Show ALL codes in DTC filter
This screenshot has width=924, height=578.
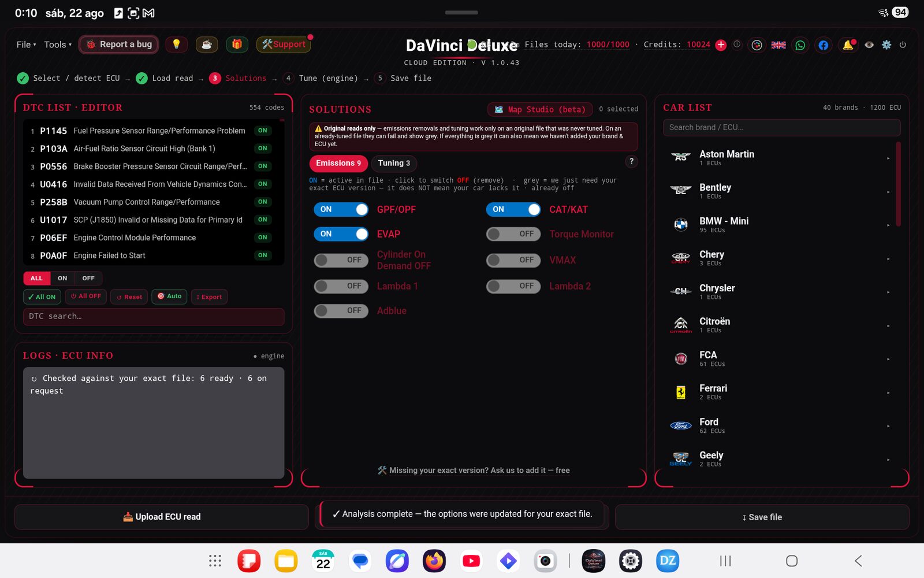[36, 278]
